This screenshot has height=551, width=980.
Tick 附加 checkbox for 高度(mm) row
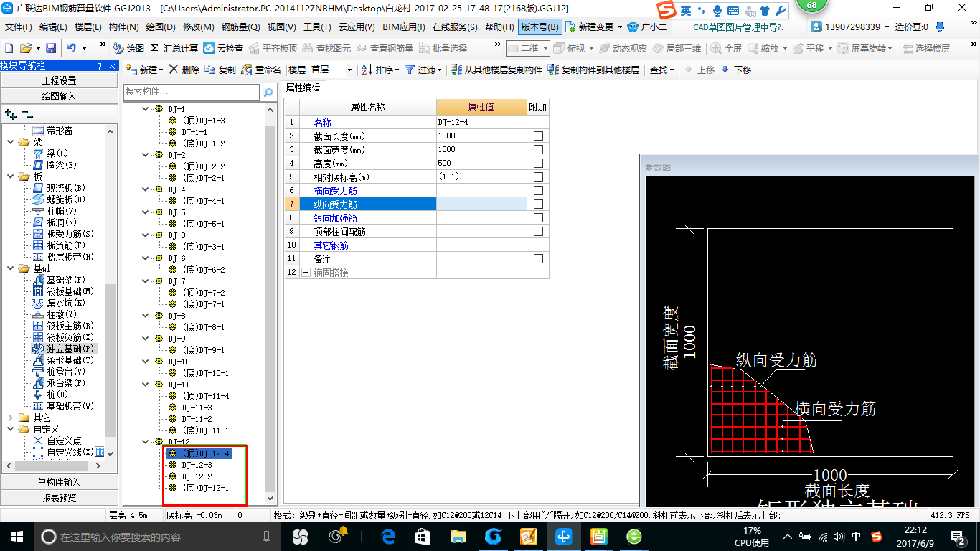[x=538, y=163]
